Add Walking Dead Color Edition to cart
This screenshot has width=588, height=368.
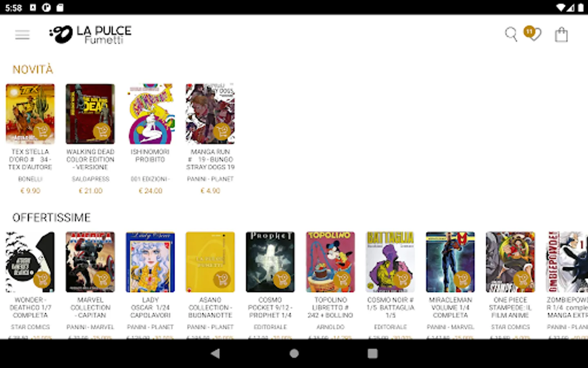point(102,132)
